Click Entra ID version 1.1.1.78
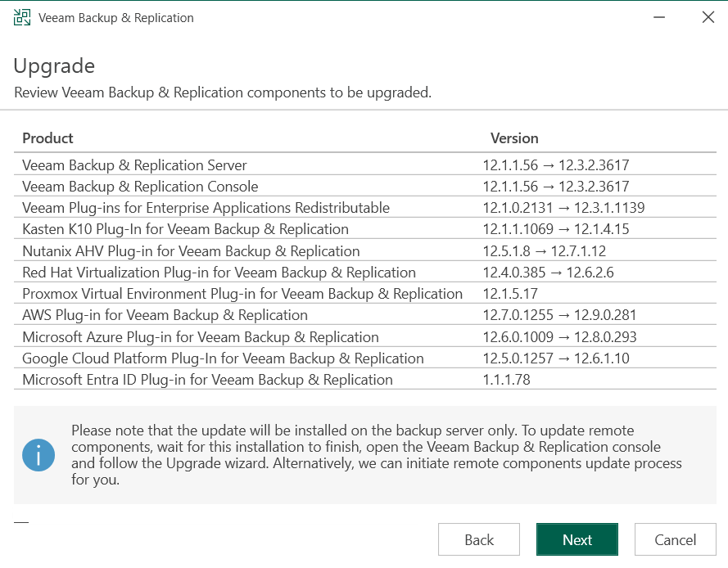 pos(506,379)
